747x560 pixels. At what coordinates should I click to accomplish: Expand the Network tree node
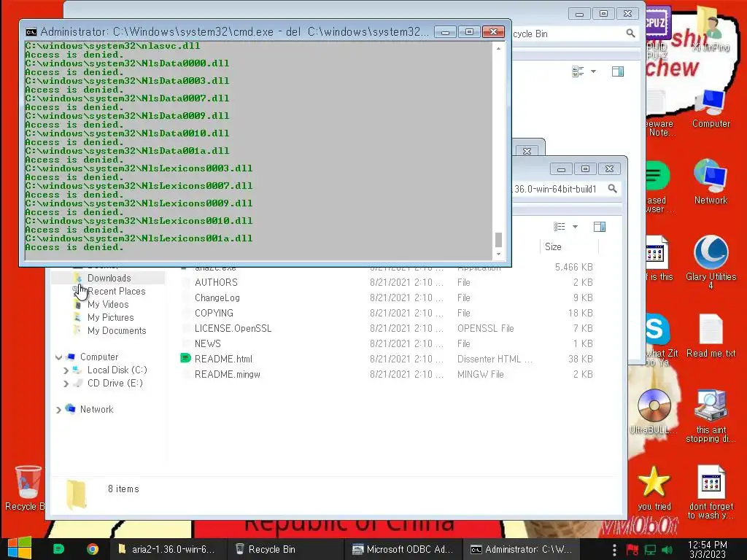58,410
